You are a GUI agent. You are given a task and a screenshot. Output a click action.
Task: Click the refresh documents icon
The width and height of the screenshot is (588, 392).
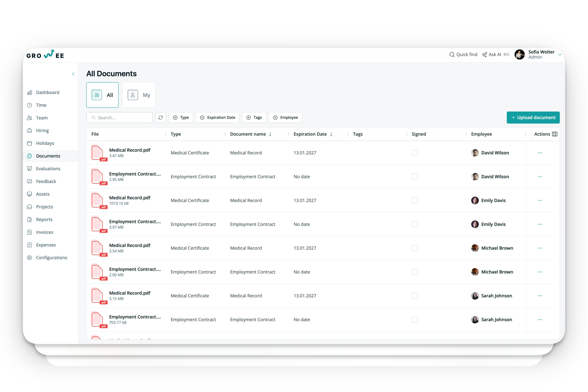(160, 117)
